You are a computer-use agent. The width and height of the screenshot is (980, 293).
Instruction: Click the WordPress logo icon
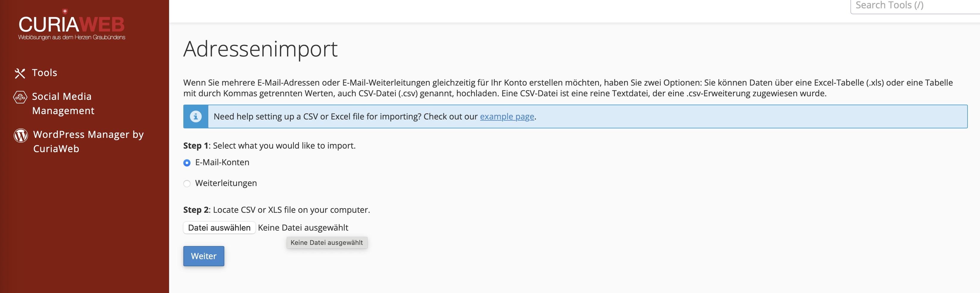point(21,135)
